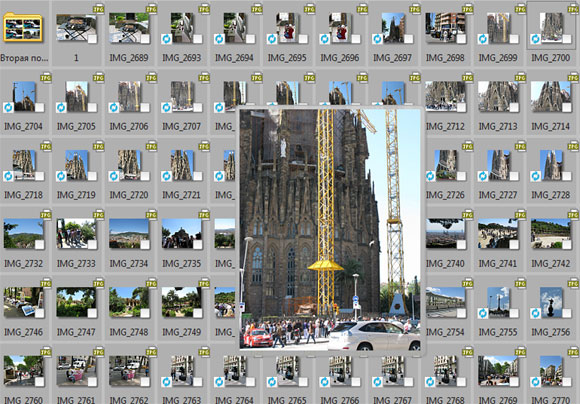Viewport: 580px width, 404px height.
Task: Tick the checkbox on thumbnail IMG_2741
Action: pos(514,245)
